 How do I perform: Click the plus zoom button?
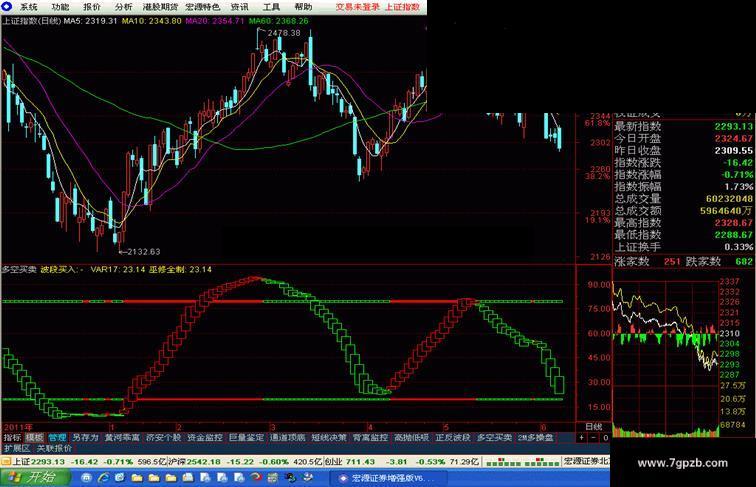pyautogui.click(x=582, y=437)
